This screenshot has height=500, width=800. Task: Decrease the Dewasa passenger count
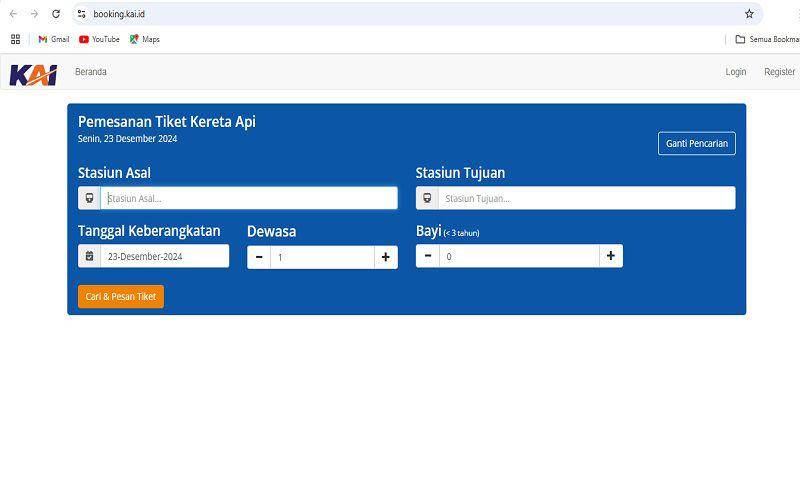pos(259,257)
